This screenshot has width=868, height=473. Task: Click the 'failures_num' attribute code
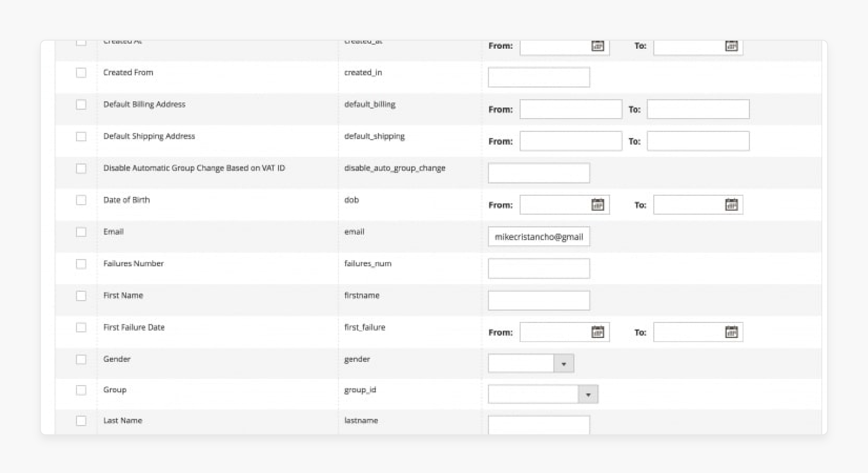click(368, 263)
